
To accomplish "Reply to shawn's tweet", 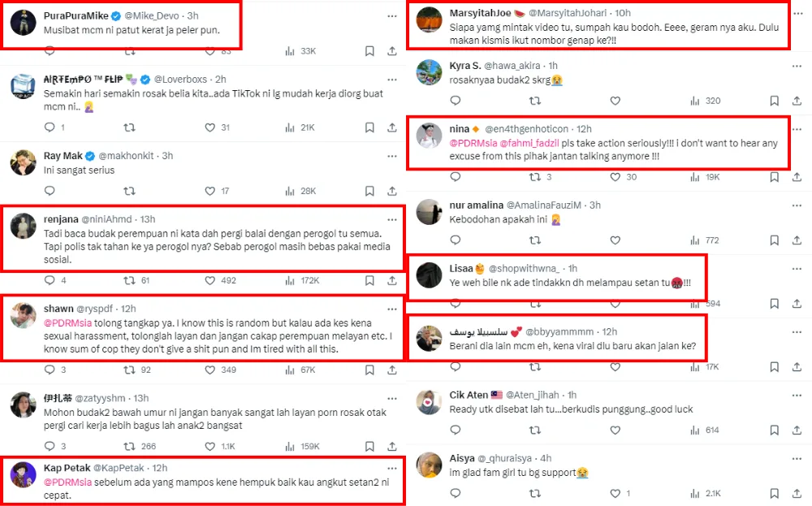I will coord(50,370).
